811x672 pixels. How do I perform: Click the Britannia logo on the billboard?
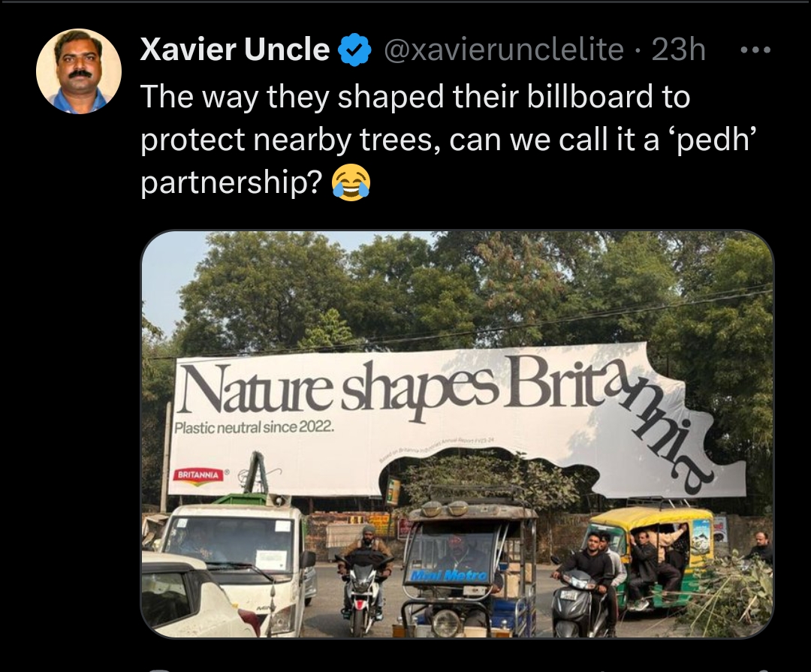point(198,475)
